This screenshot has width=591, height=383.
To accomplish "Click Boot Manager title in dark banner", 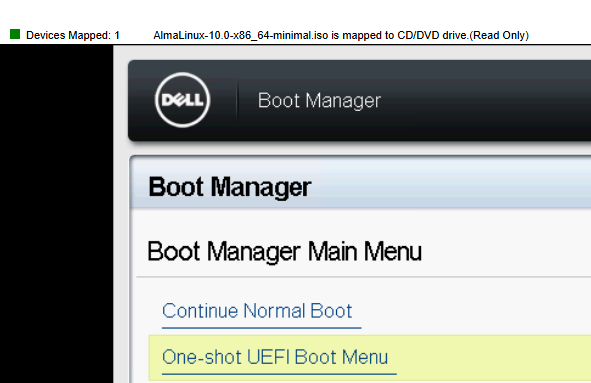I will tap(319, 101).
